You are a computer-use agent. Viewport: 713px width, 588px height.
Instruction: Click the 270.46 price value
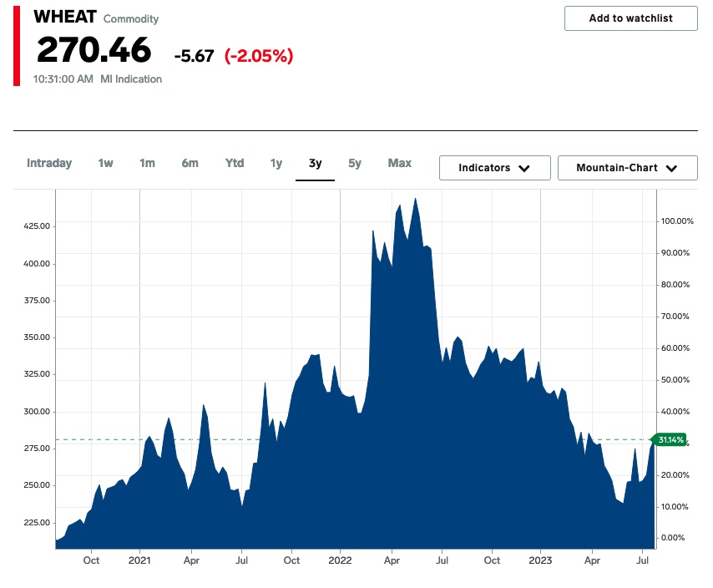point(94,49)
